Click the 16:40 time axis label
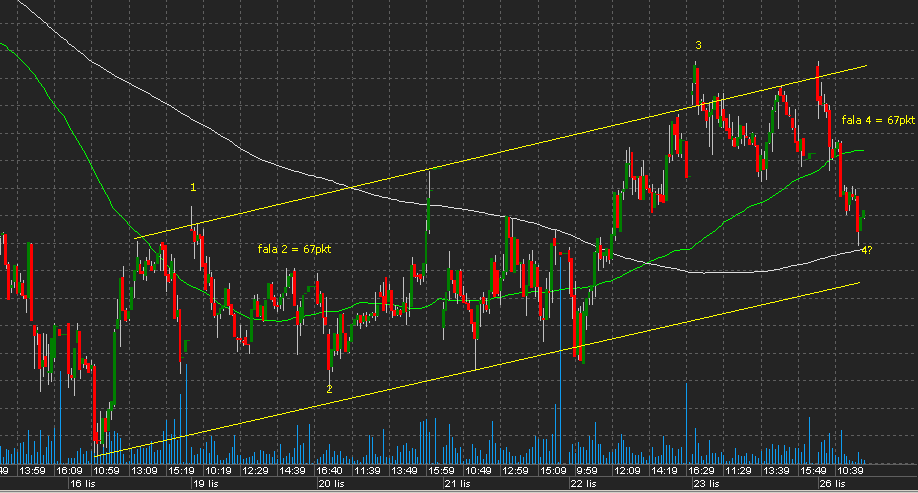Image resolution: width=918 pixels, height=493 pixels. click(x=329, y=471)
